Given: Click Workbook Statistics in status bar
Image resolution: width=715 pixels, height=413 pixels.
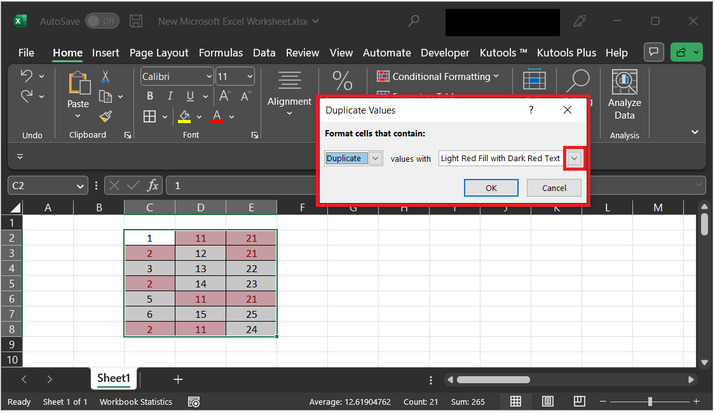Looking at the screenshot, I should 136,402.
